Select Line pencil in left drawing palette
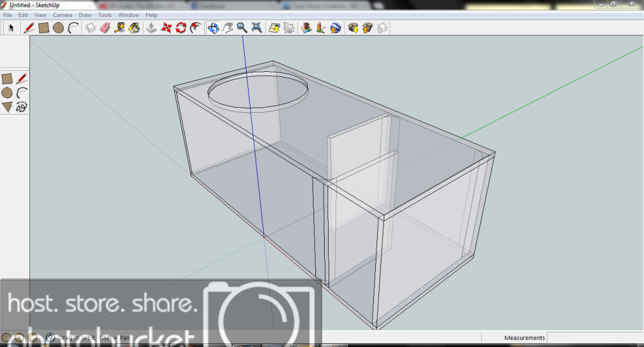 tap(22, 79)
